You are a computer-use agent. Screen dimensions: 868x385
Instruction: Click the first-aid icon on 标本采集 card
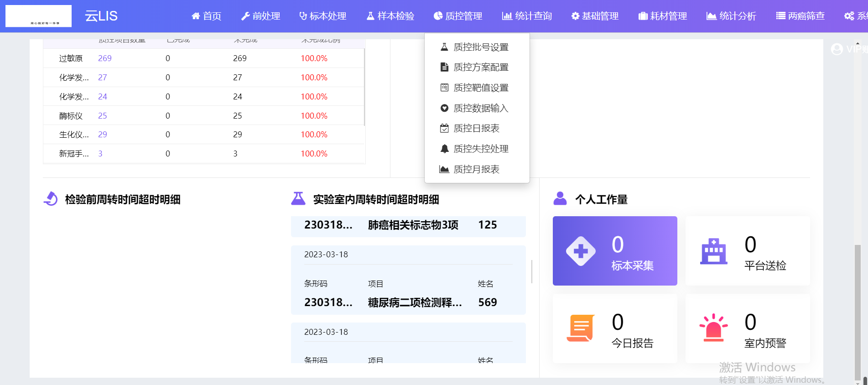(x=581, y=251)
